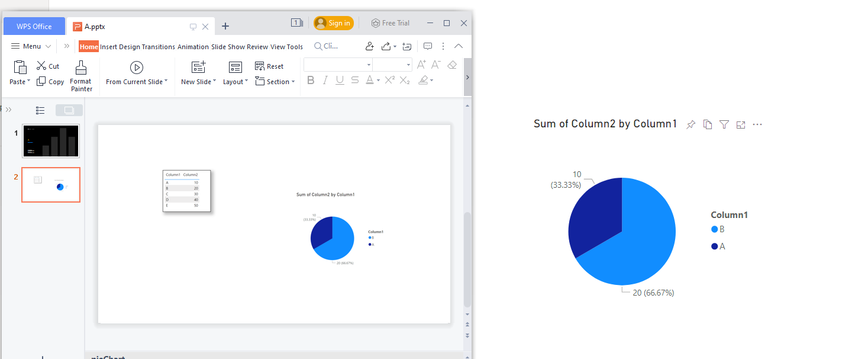The width and height of the screenshot is (868, 359).
Task: Open the comments icon in WPS toolbar
Action: pos(428,46)
